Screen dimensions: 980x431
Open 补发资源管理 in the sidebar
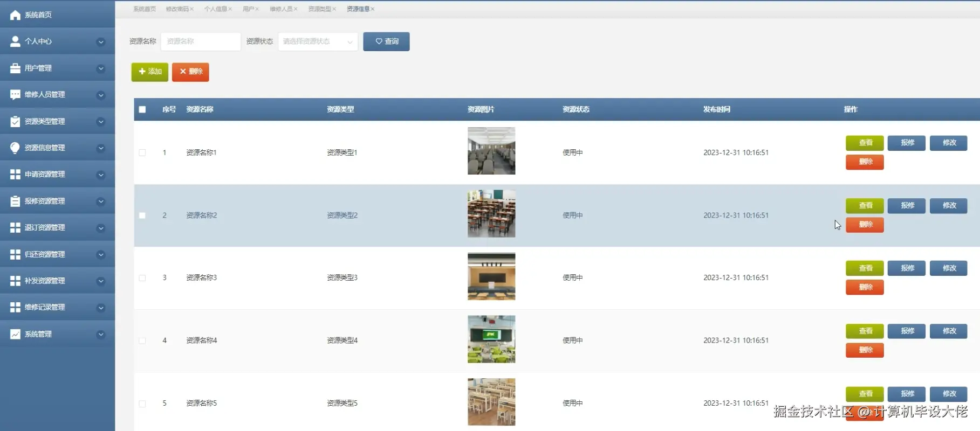point(57,281)
